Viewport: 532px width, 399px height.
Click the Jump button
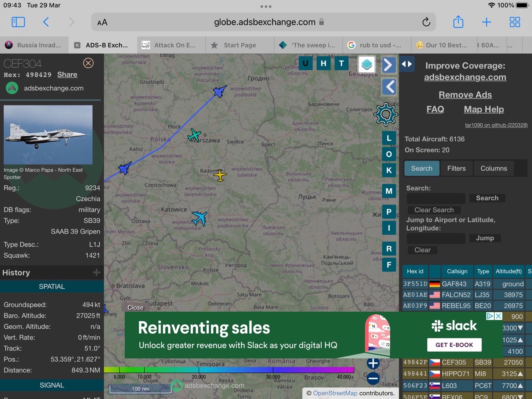[485, 238]
